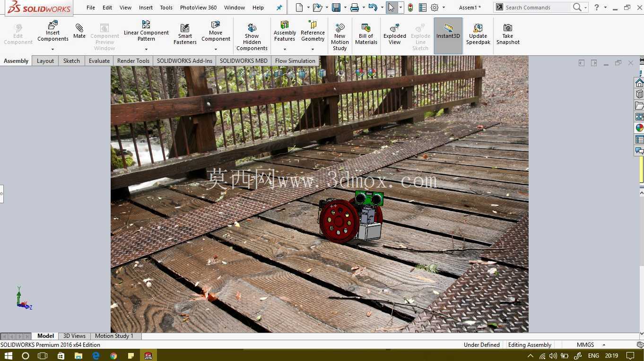Click the New document icon
The height and width of the screenshot is (361, 644).
coord(299,8)
